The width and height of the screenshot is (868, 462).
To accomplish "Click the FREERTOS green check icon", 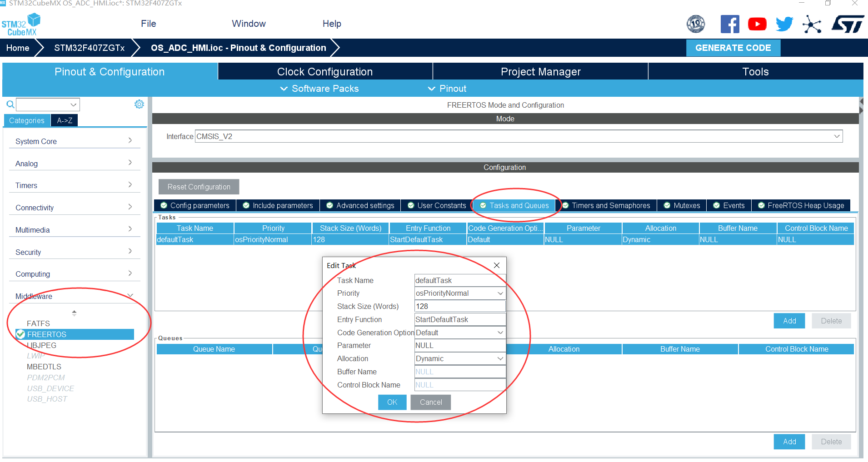I will [x=20, y=334].
